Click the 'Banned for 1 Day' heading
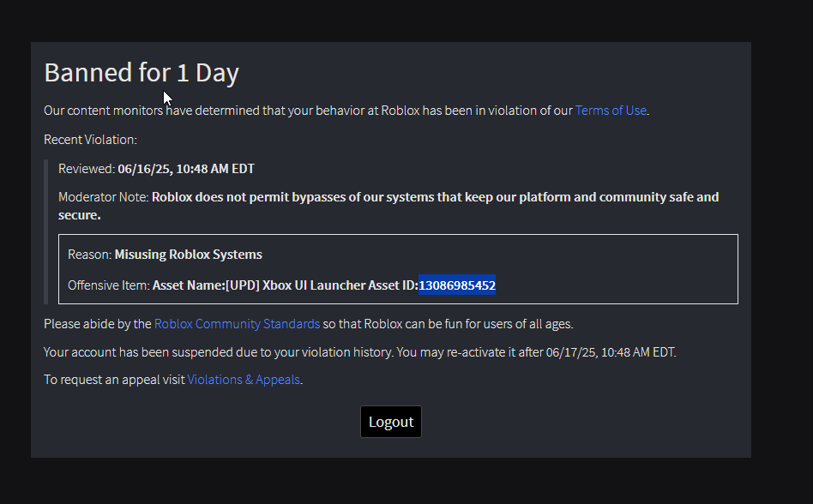This screenshot has width=813, height=504. point(142,73)
